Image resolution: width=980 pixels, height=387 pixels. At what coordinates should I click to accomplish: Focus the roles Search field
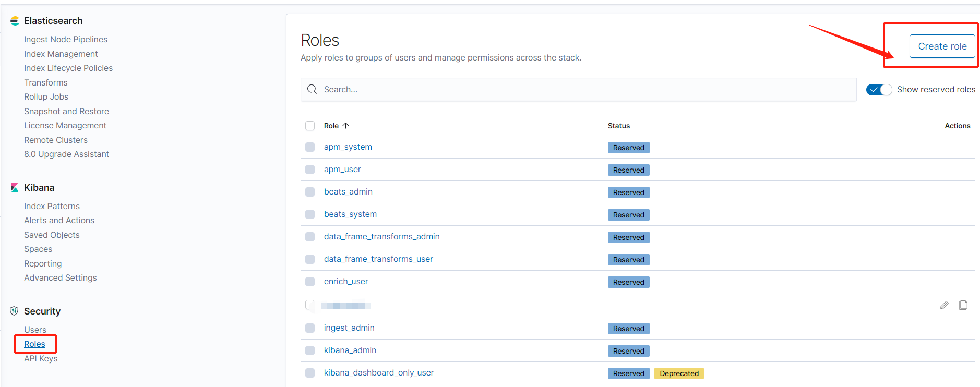click(x=578, y=89)
